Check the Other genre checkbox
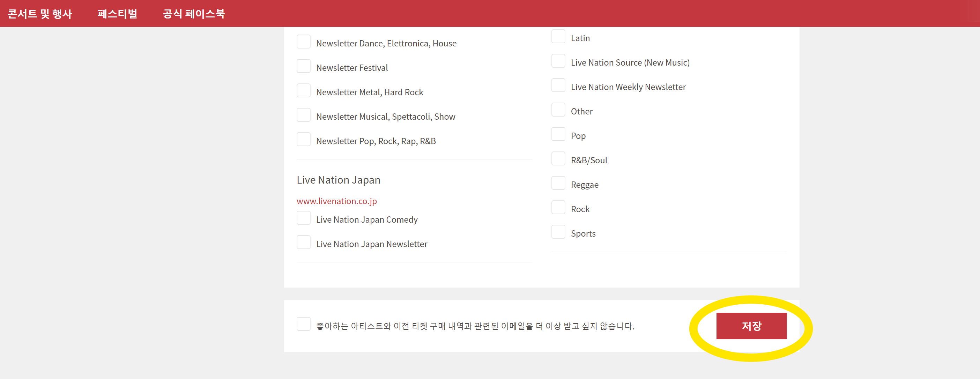Screen dimensions: 980x379 pyautogui.click(x=558, y=110)
